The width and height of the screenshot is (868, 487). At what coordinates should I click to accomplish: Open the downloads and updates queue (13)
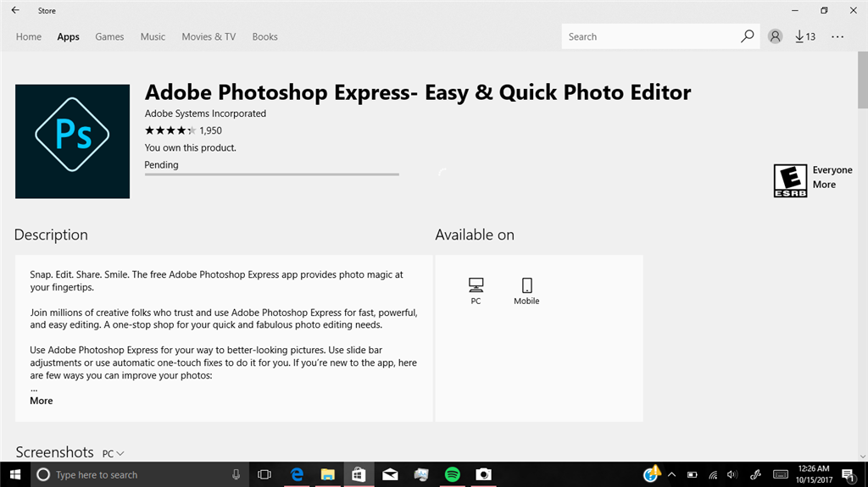(805, 36)
